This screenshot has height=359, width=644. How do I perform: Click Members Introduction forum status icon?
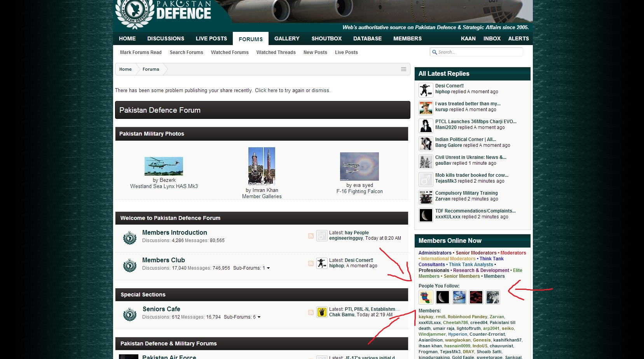point(130,237)
